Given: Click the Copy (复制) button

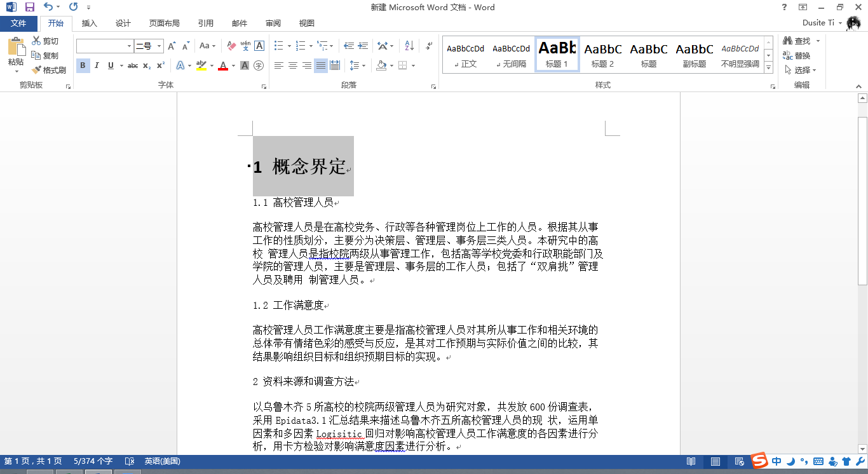Looking at the screenshot, I should tap(45, 55).
